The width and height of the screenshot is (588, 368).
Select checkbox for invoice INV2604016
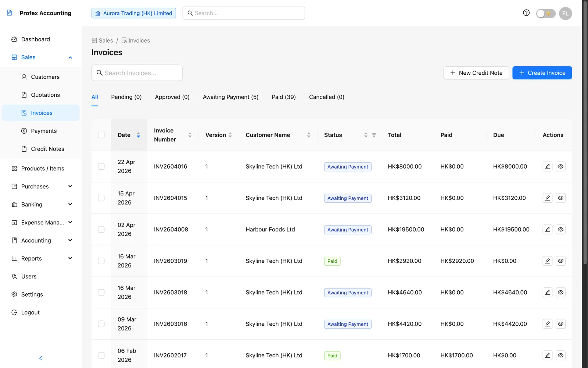[x=101, y=166]
